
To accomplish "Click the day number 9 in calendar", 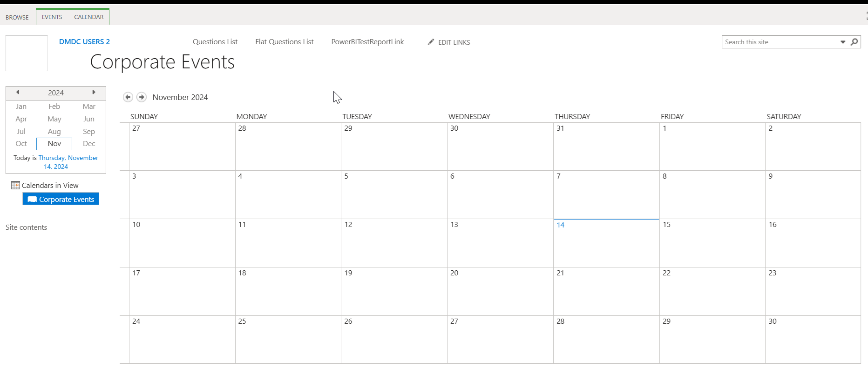I will pos(771,176).
